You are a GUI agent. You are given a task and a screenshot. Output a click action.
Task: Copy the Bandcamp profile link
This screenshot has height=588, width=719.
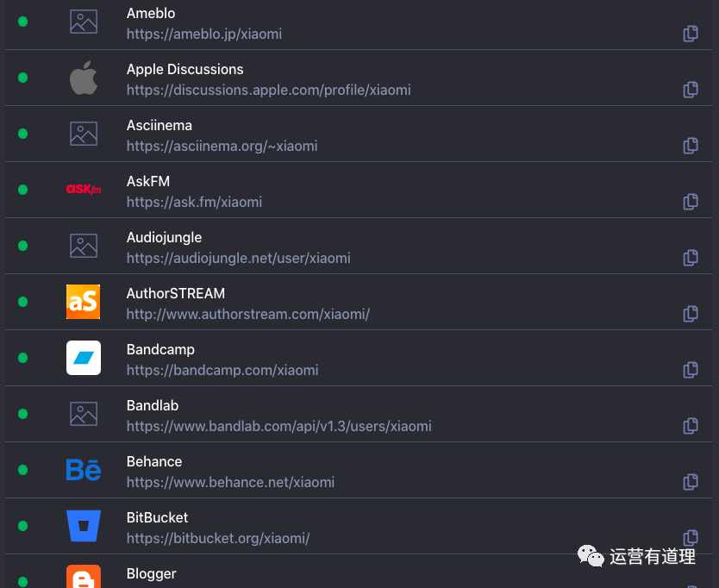691,369
